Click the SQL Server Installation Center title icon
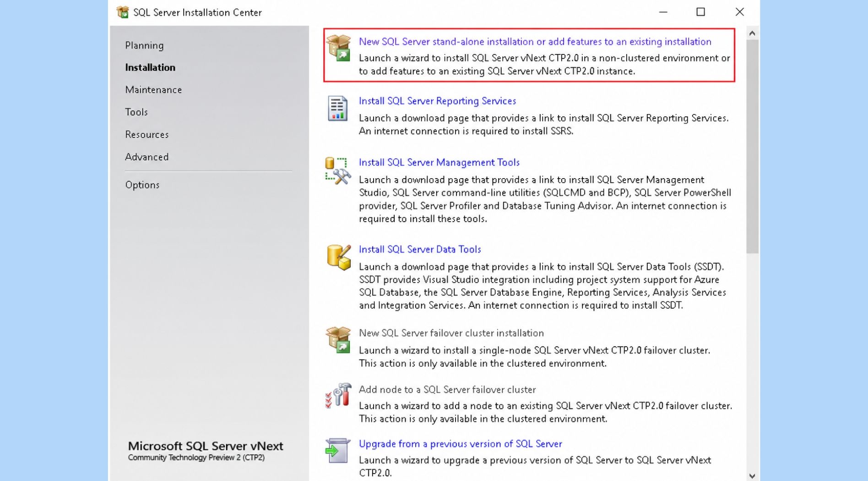868x481 pixels. (x=122, y=12)
